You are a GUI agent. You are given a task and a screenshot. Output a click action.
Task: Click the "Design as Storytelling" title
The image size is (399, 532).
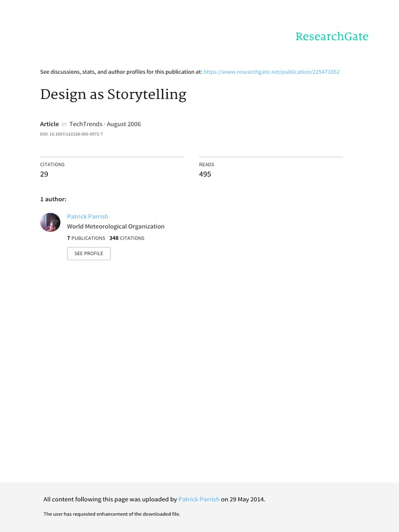point(113,95)
